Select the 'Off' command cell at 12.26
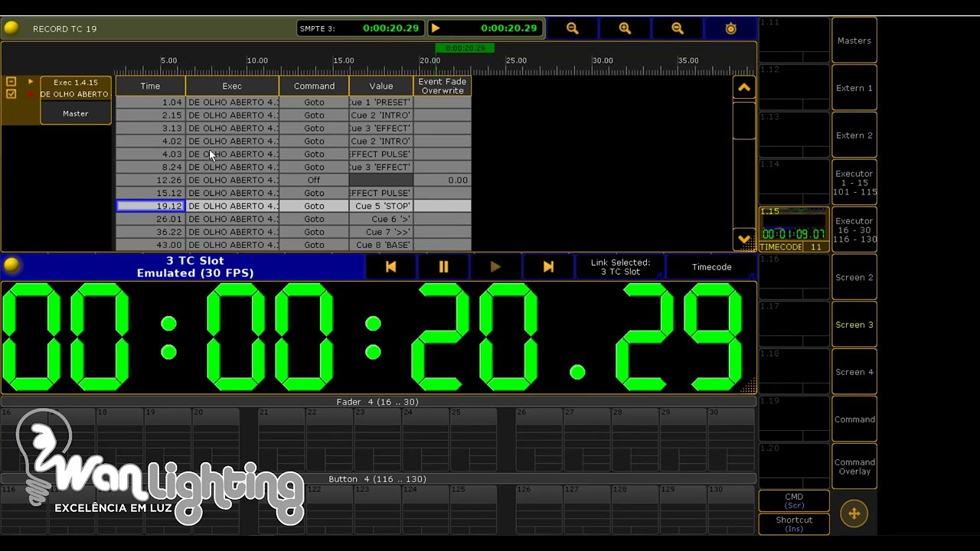This screenshot has height=551, width=980. coord(314,180)
